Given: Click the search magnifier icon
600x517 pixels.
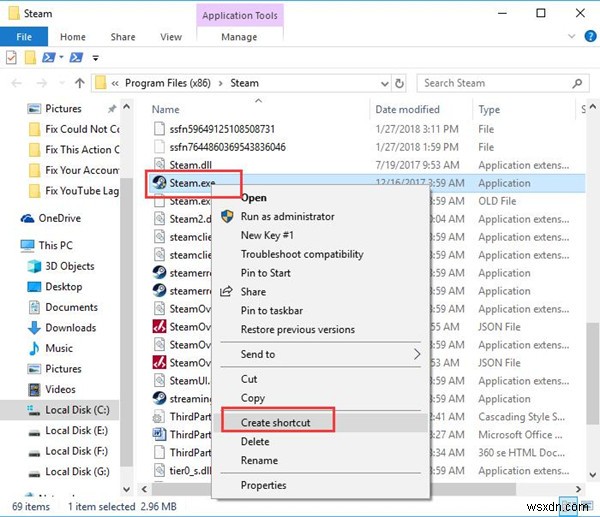Looking at the screenshot, I should click(577, 83).
